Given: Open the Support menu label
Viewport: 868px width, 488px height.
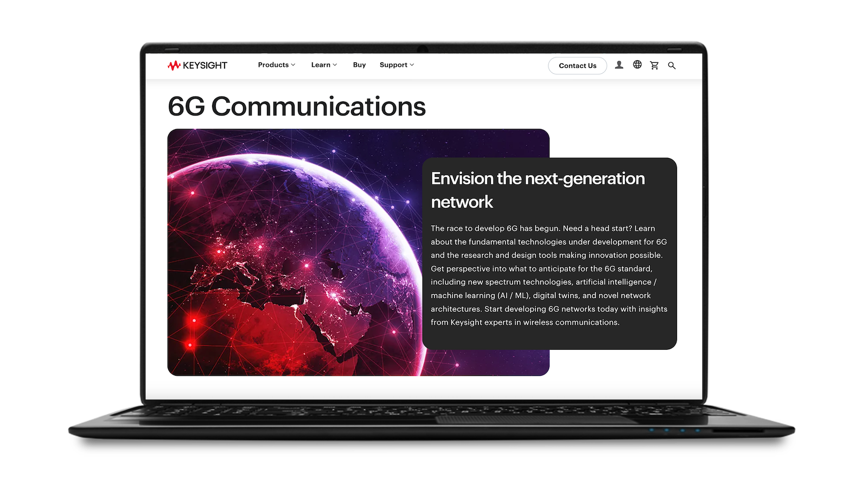Looking at the screenshot, I should tap(393, 65).
